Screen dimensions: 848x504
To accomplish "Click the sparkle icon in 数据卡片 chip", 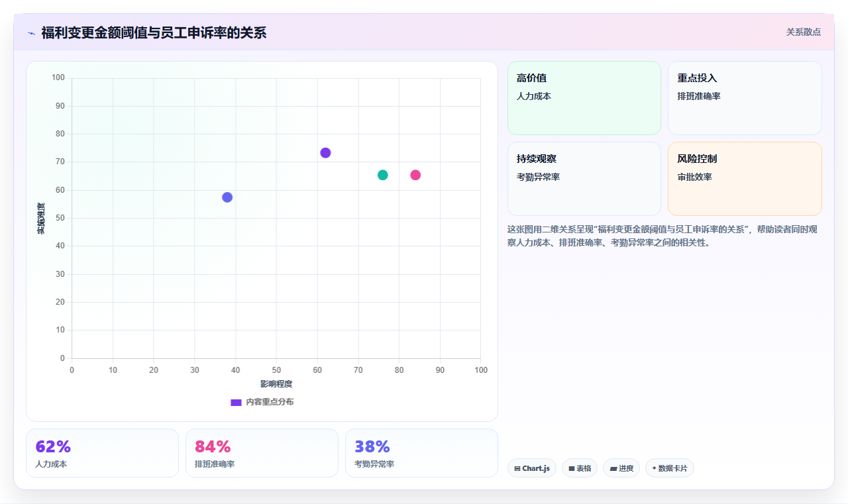I will coord(654,468).
